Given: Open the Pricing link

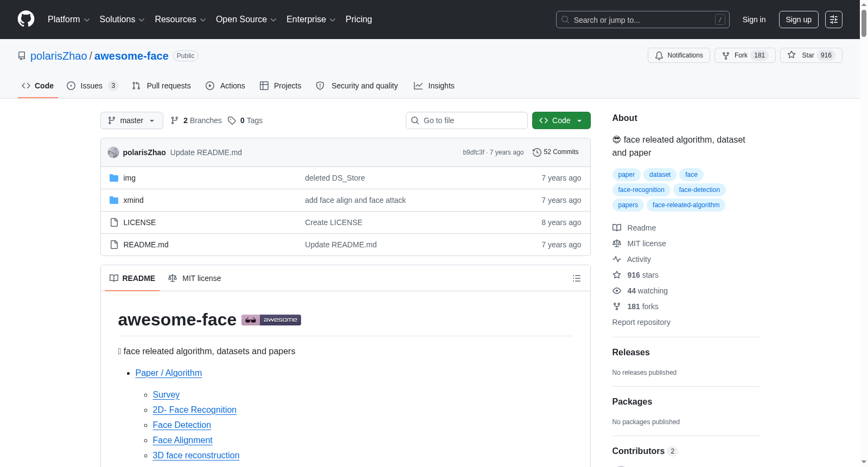Looking at the screenshot, I should coord(359,20).
